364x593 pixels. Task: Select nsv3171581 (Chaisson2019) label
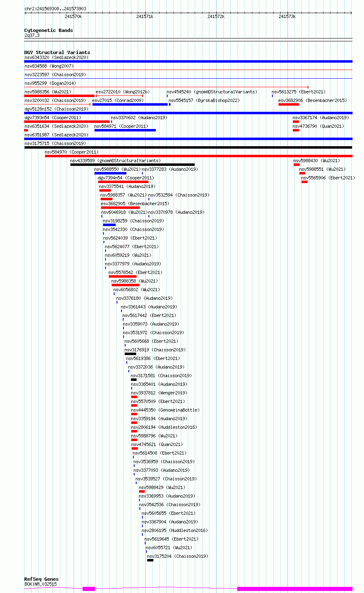(161, 376)
